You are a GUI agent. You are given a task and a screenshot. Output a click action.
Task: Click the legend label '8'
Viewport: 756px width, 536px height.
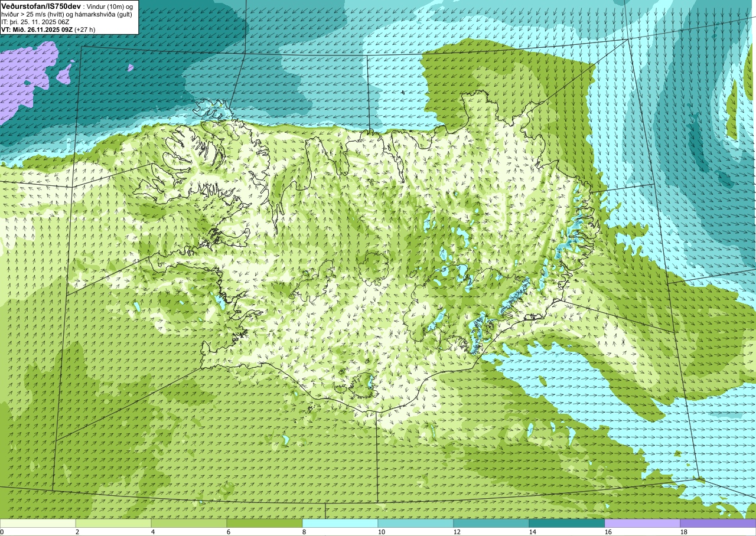coord(304,532)
